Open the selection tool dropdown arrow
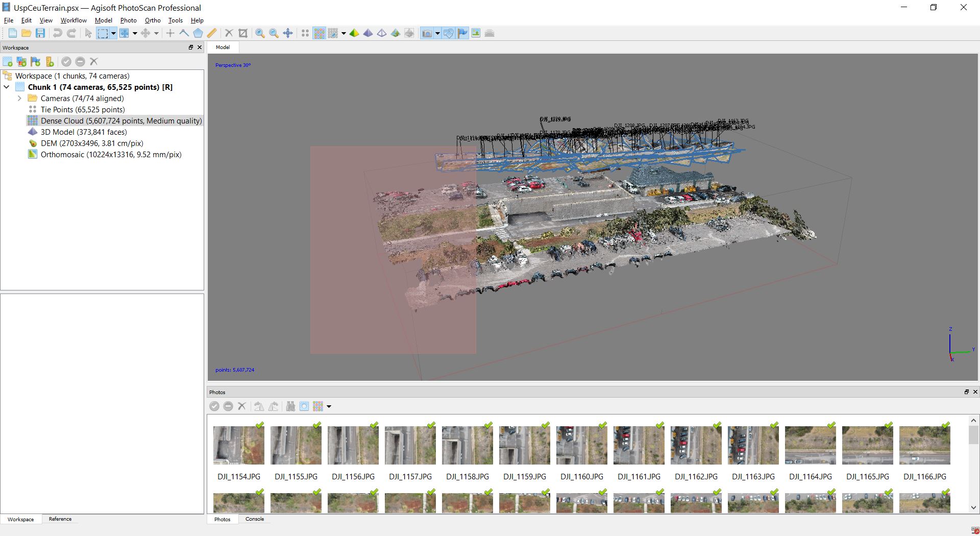Image resolution: width=980 pixels, height=536 pixels. [x=113, y=33]
